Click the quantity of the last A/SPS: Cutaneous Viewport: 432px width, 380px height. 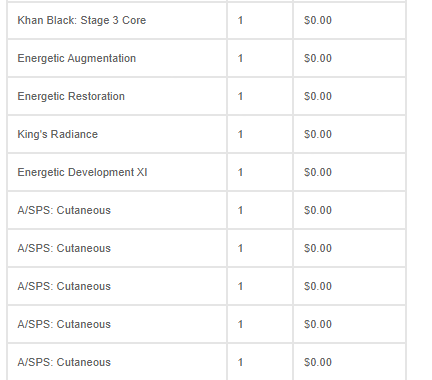tap(240, 362)
